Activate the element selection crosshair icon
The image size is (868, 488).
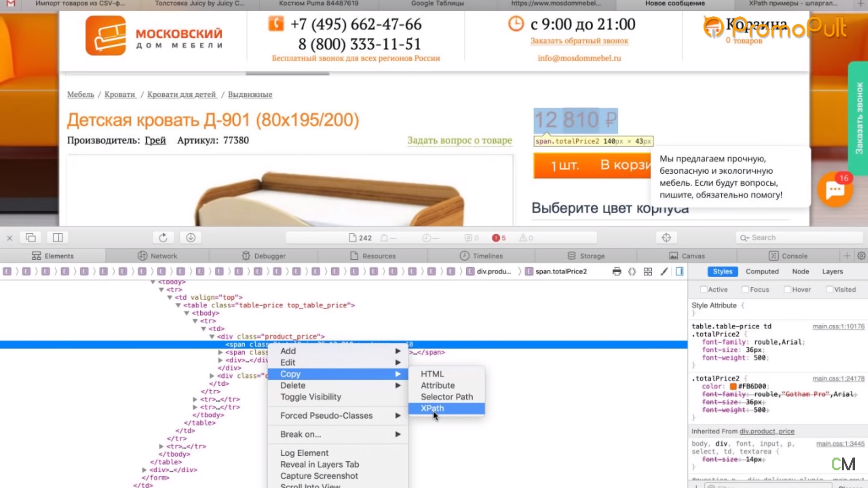(666, 237)
